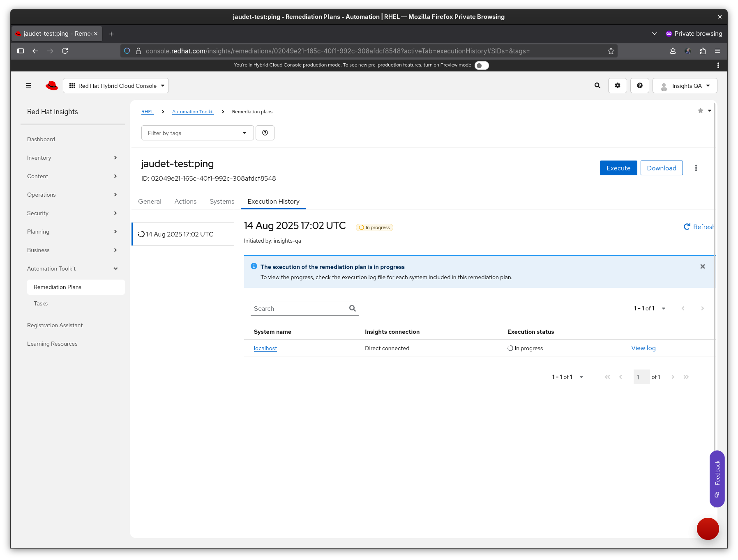Reload the page in Firefox
The image size is (738, 560).
[x=65, y=51]
